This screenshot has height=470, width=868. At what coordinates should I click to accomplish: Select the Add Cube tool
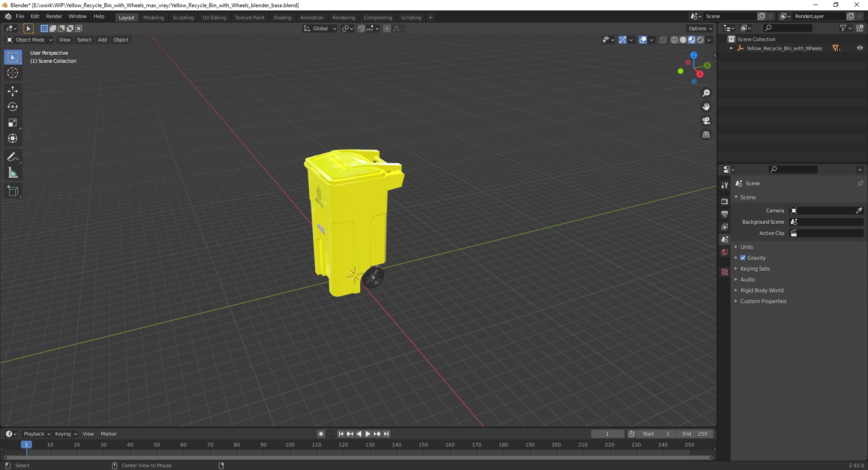(13, 191)
